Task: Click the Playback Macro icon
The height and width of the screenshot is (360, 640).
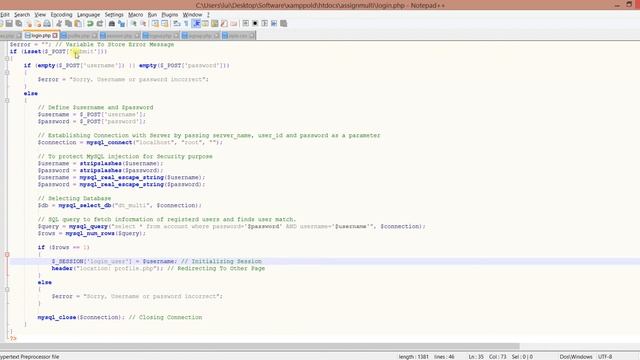Action: [264, 24]
